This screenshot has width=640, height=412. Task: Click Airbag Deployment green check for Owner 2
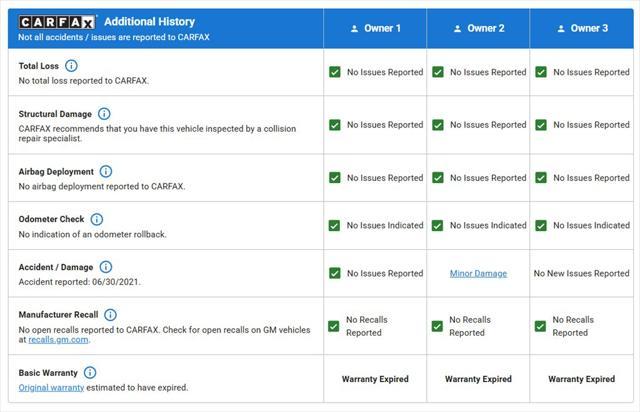coord(438,178)
